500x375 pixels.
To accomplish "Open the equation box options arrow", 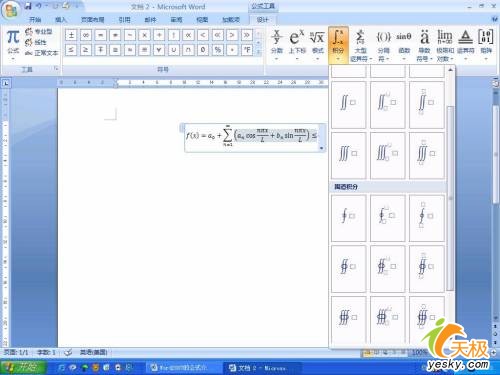I will pyautogui.click(x=322, y=148).
